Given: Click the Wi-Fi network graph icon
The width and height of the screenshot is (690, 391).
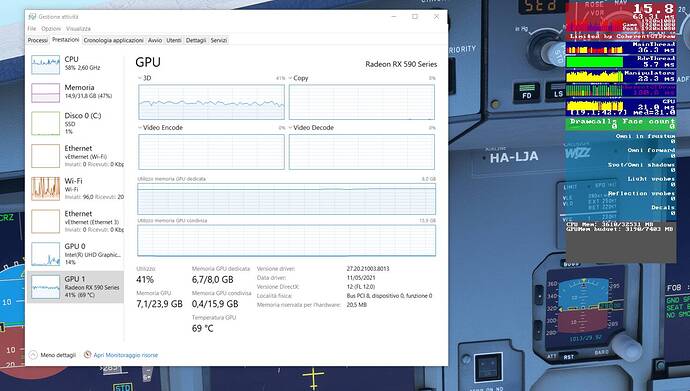Looking at the screenshot, I should tap(45, 188).
